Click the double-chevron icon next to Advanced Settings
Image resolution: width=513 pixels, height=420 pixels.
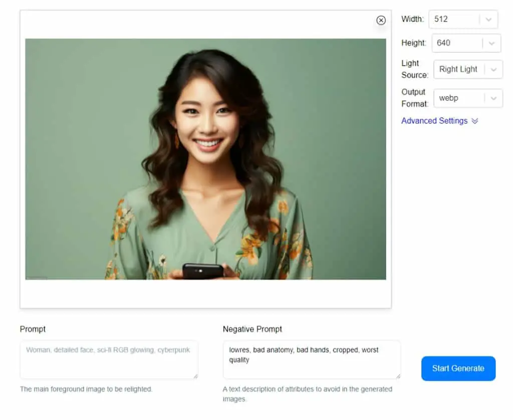tap(475, 121)
